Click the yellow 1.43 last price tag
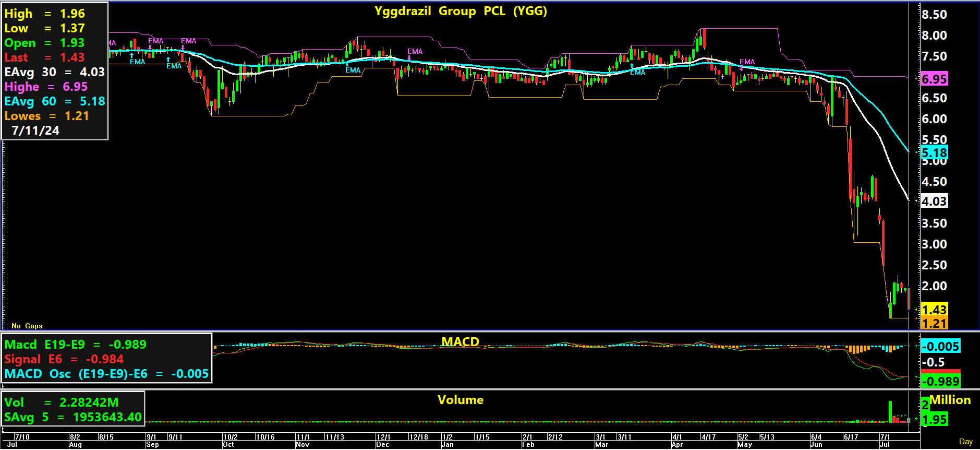Image resolution: width=980 pixels, height=450 pixels. tap(934, 310)
